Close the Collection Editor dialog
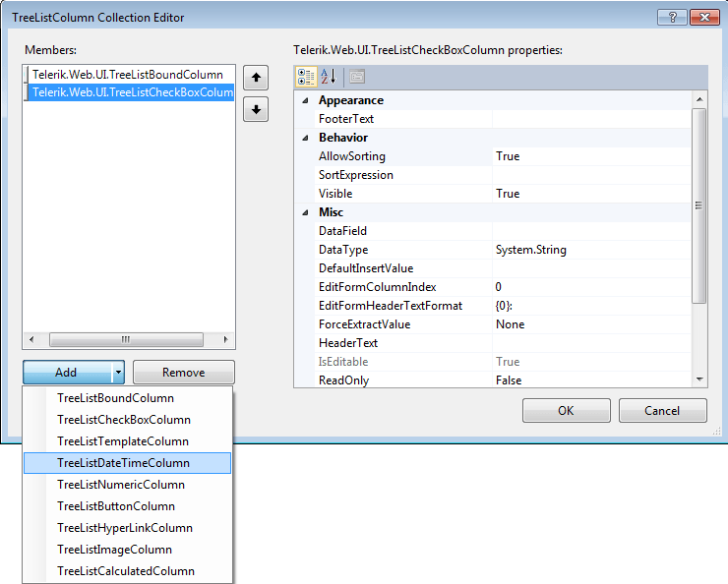Screen dimensions: 728x584 click(x=704, y=18)
